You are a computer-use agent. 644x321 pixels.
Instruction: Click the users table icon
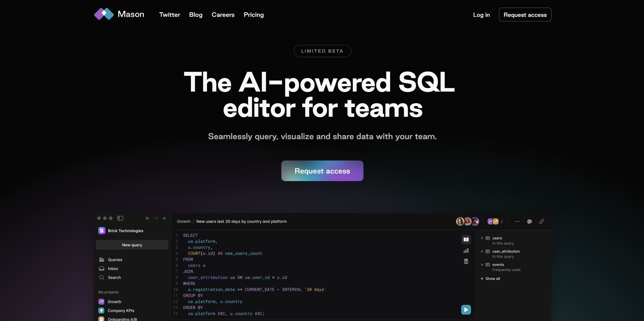pyautogui.click(x=488, y=238)
